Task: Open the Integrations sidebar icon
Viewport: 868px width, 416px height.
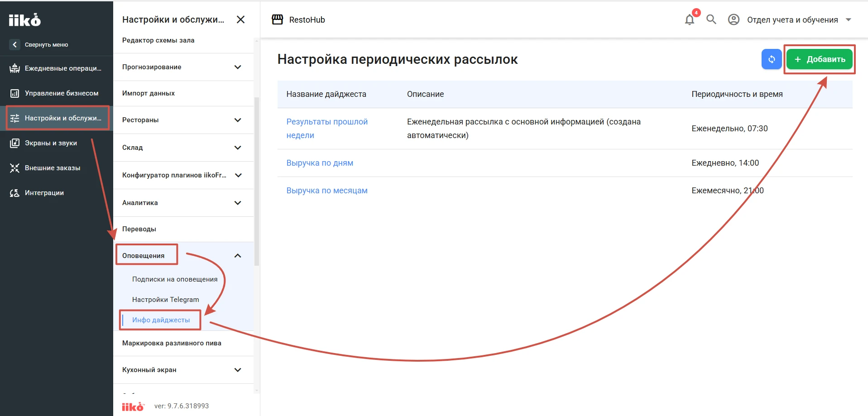Action: click(14, 193)
